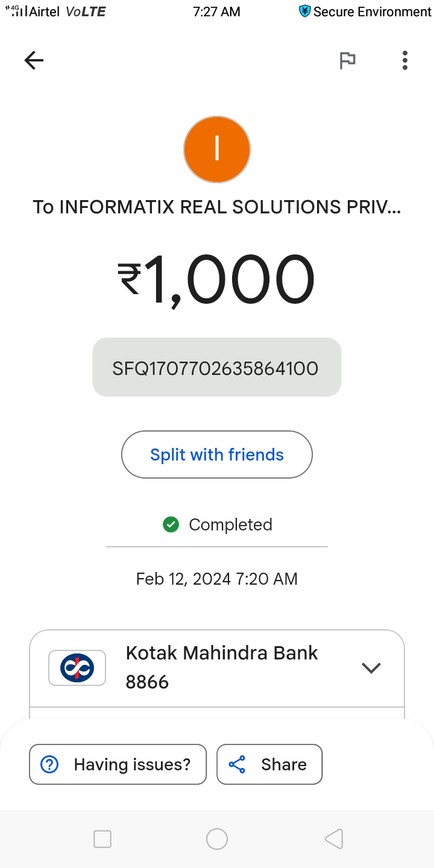Tap the Android recent apps square
Image resolution: width=434 pixels, height=868 pixels.
(102, 839)
